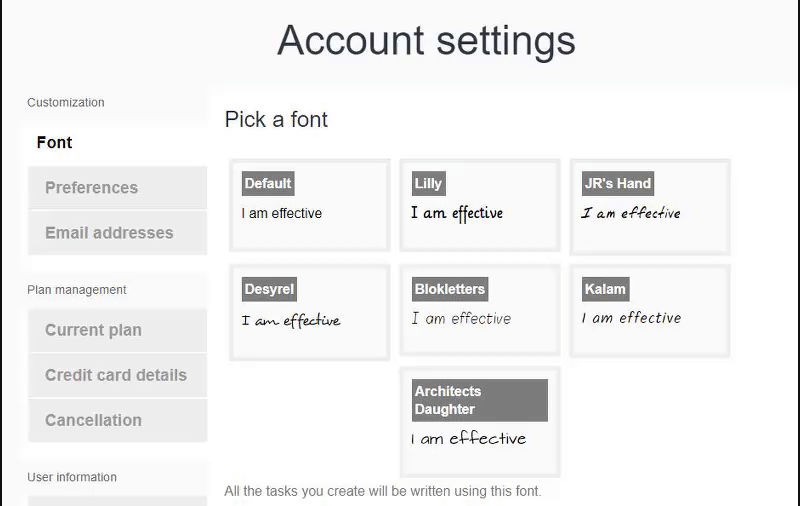Pick the Kalam font card
800x506 pixels.
(x=650, y=311)
